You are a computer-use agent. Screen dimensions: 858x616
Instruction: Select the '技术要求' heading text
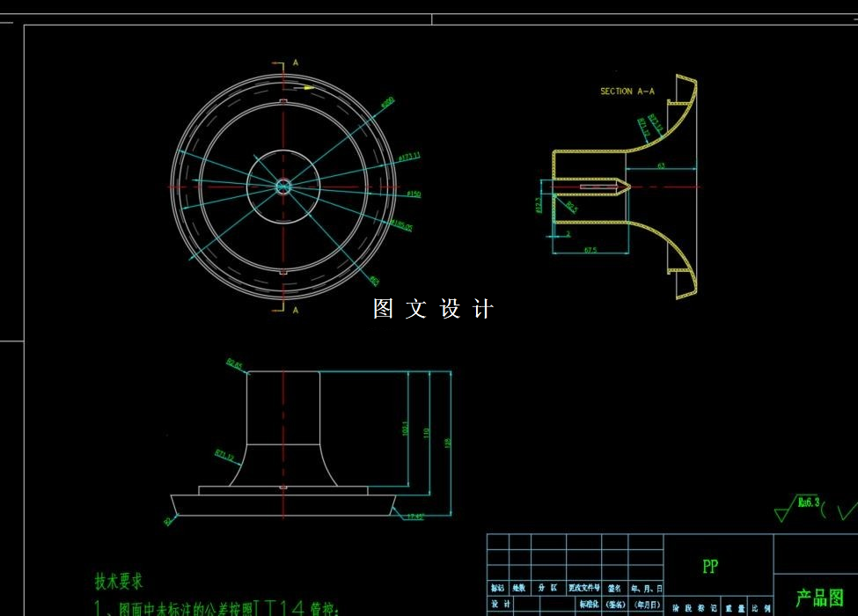click(119, 581)
